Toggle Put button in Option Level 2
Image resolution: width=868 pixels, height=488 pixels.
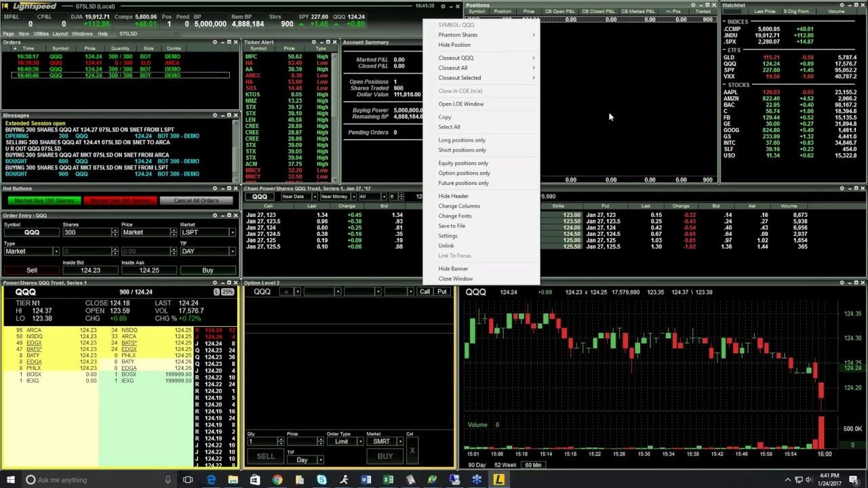point(441,292)
